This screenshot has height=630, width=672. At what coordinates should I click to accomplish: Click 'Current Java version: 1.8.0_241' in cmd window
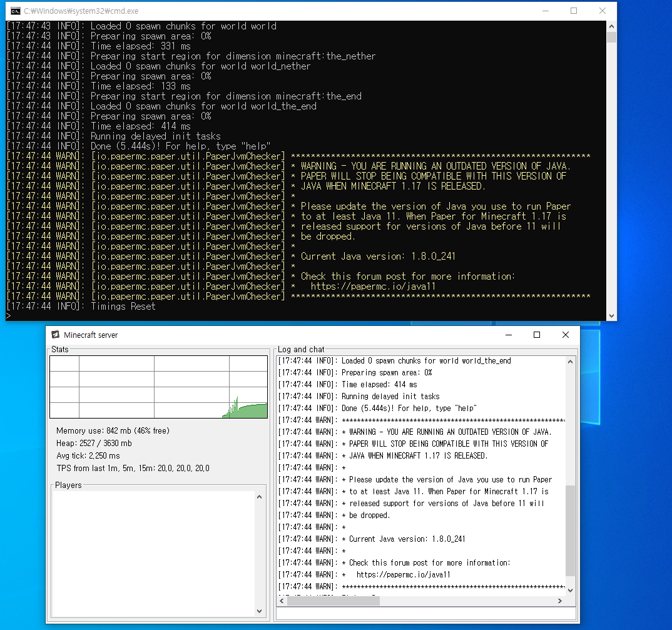click(x=378, y=257)
